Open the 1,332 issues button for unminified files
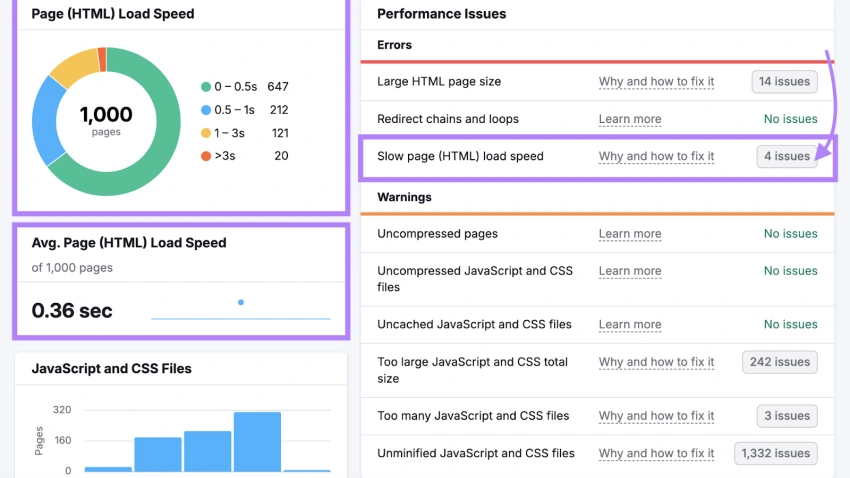Screen dimensions: 850x478 (775, 454)
